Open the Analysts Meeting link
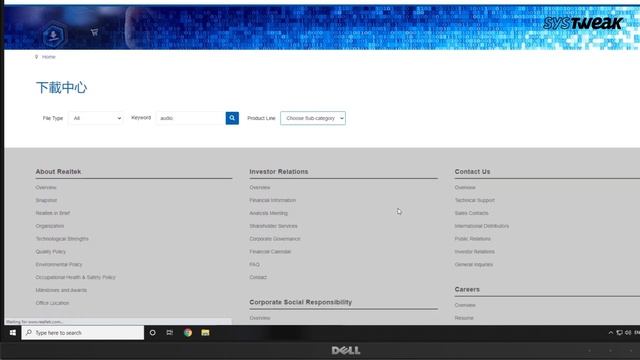640x360 pixels. coord(269,213)
